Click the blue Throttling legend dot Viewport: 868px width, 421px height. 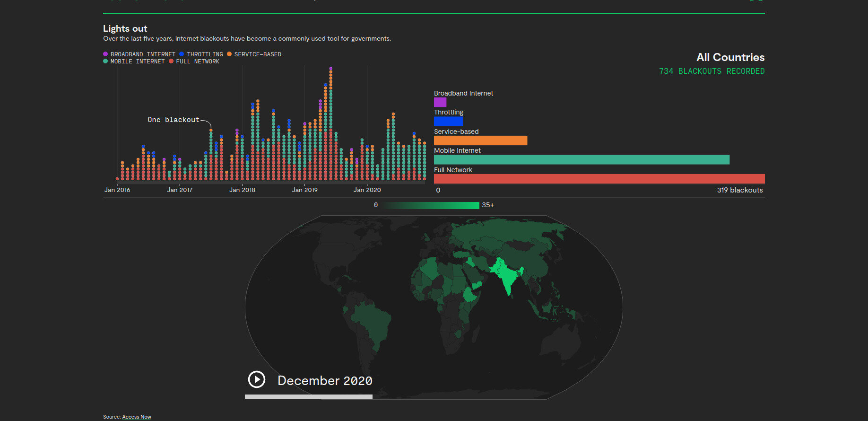pyautogui.click(x=182, y=54)
